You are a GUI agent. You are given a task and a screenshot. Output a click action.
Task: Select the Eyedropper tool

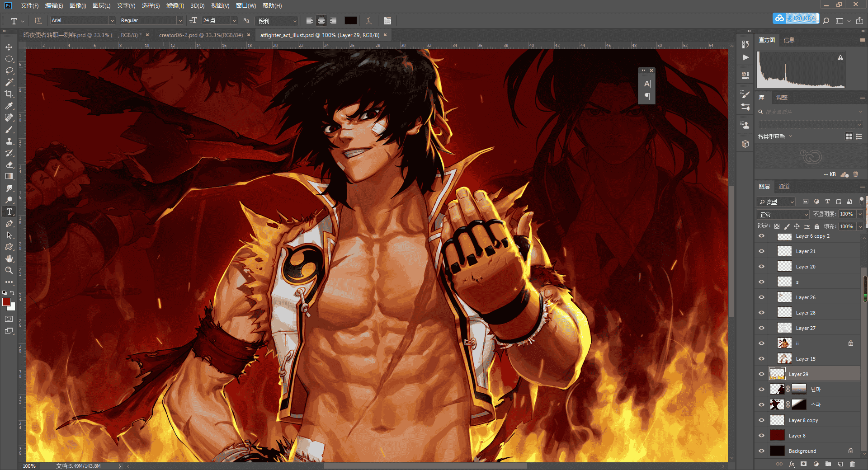(x=9, y=106)
